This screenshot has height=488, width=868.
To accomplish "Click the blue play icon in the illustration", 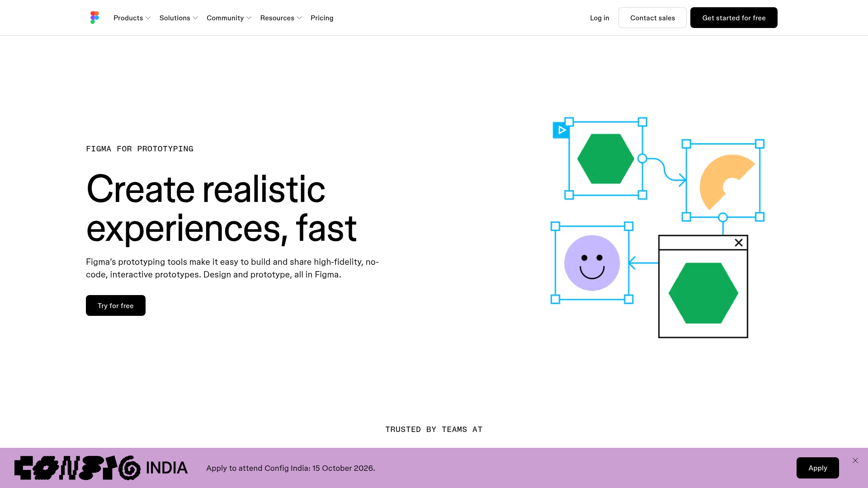I will (561, 130).
